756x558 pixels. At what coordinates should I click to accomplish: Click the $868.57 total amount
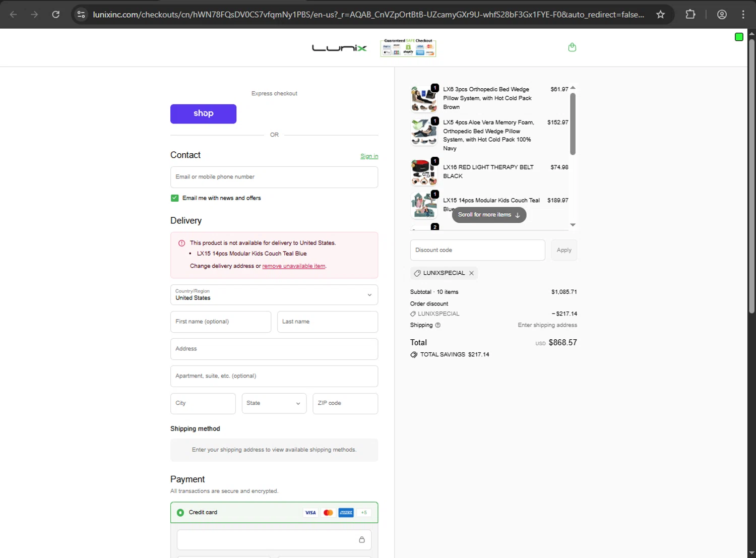pos(562,343)
